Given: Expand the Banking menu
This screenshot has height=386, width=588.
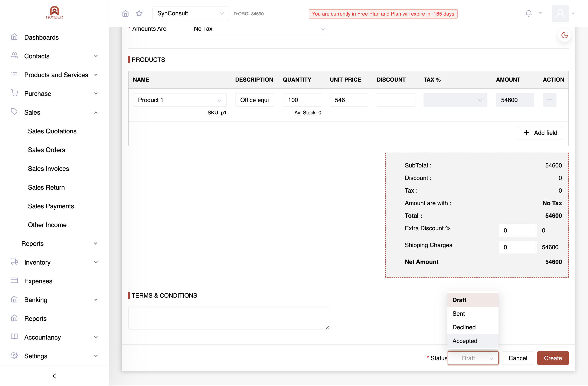Looking at the screenshot, I should [54, 300].
